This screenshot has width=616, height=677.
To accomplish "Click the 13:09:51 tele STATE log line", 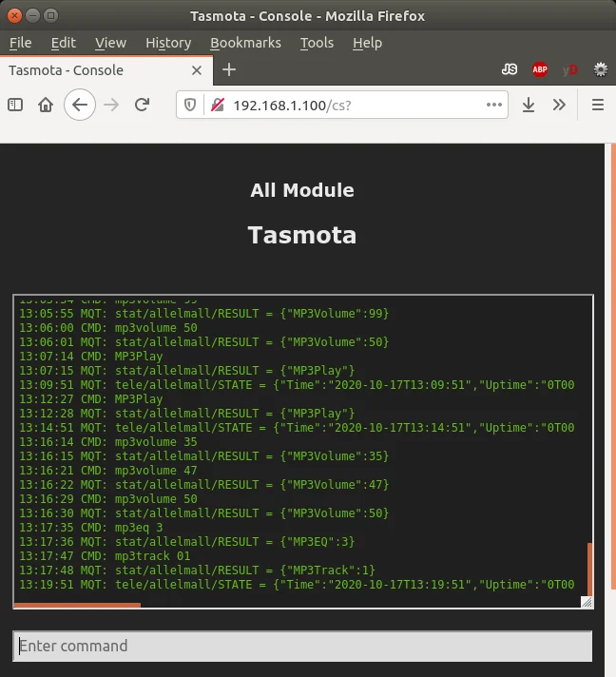I will (x=297, y=385).
